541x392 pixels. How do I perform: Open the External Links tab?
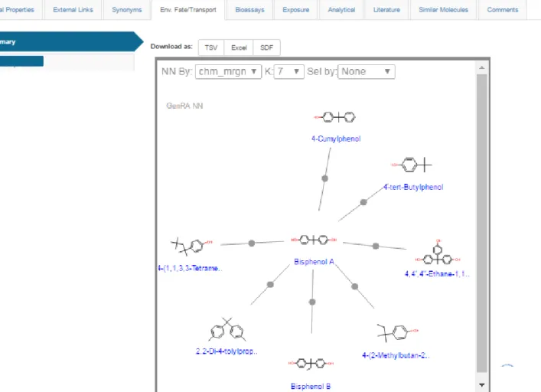[73, 10]
